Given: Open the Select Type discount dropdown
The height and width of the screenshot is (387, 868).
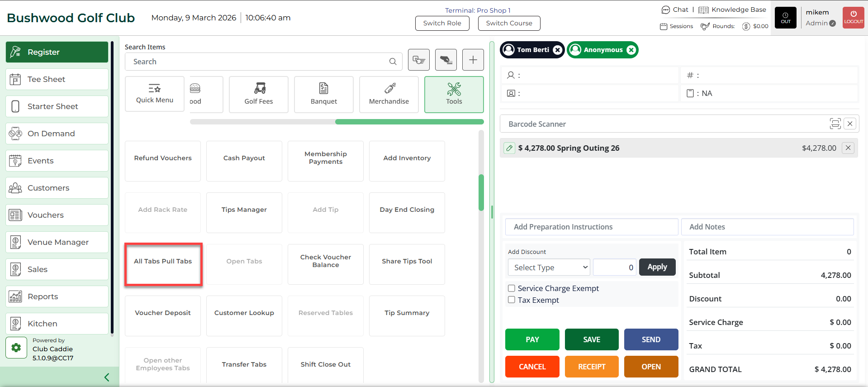Looking at the screenshot, I should pyautogui.click(x=549, y=267).
